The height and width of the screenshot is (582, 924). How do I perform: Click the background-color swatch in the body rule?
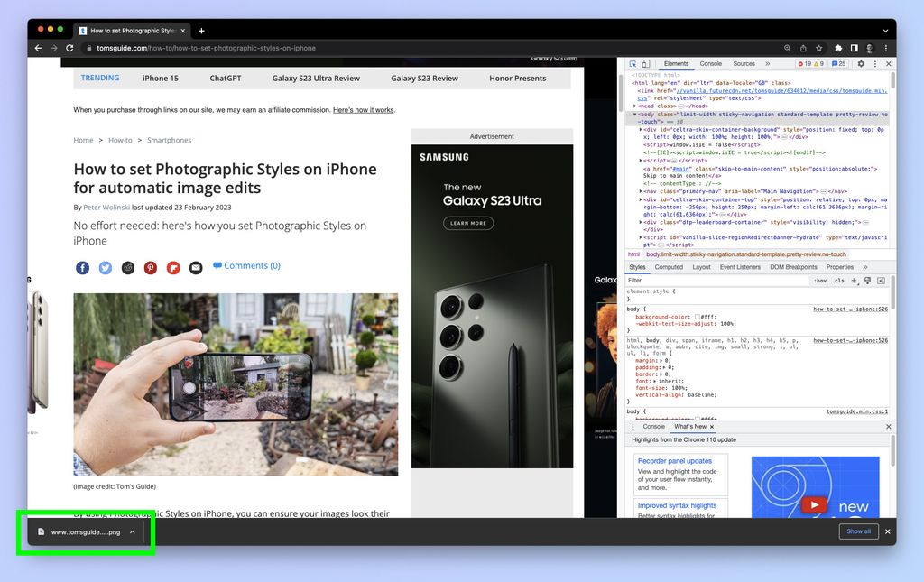pos(697,318)
